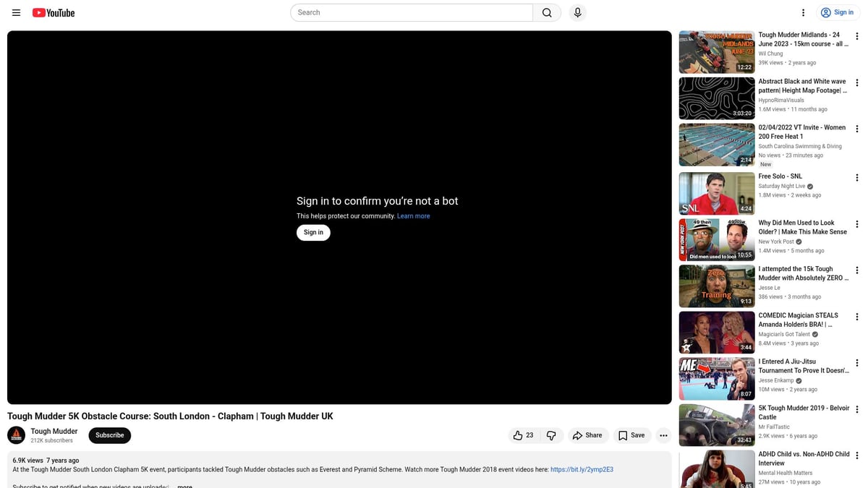Viewport: 868px width, 488px height.
Task: Click Sign in button in the player
Action: 313,232
